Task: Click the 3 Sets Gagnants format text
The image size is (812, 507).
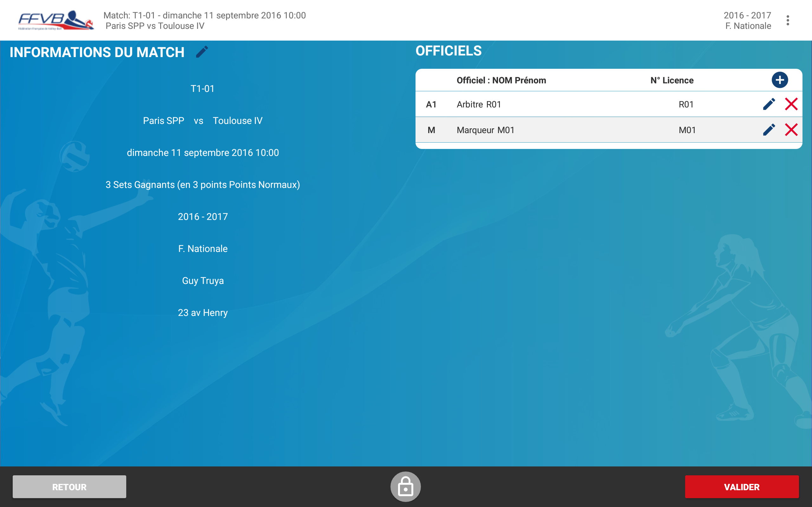Action: pos(203,185)
